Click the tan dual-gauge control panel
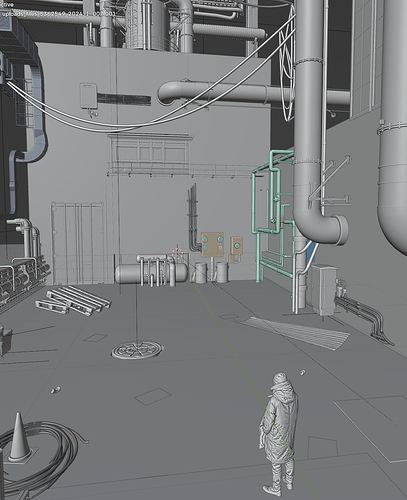 (212, 245)
